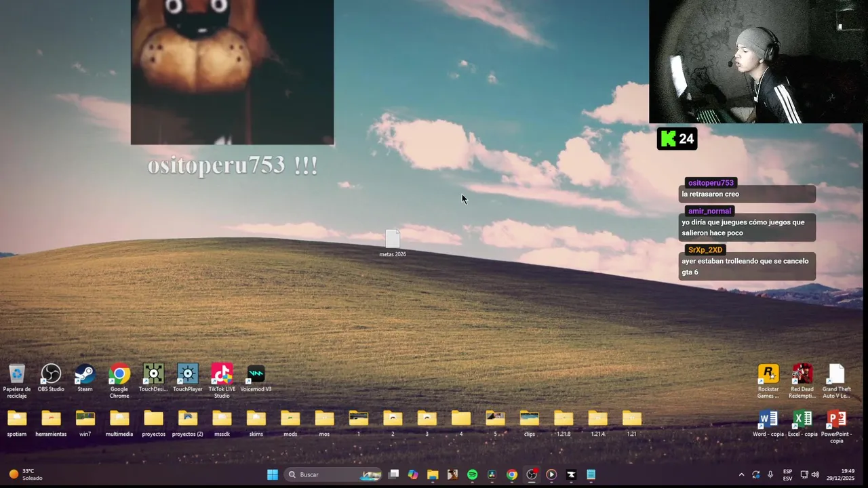Select the folder named 5

pyautogui.click(x=495, y=424)
